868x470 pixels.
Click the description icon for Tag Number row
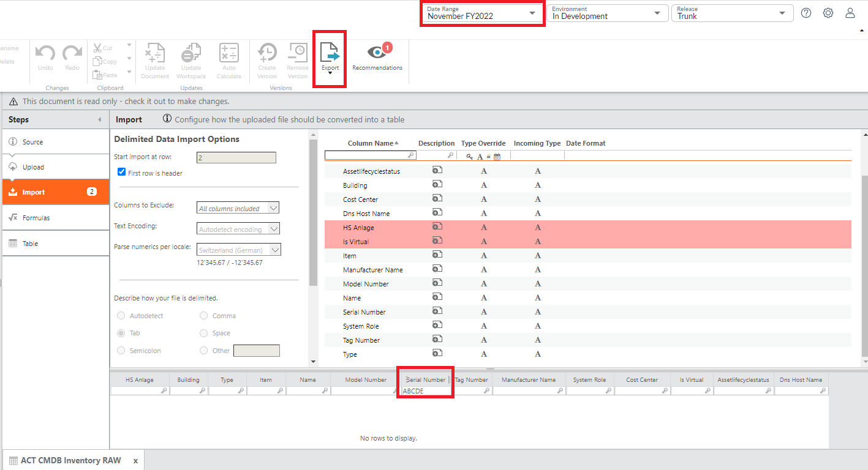[437, 340]
